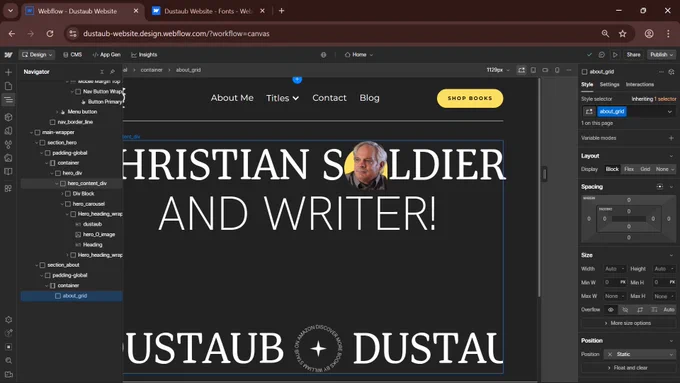Click About Me link in site nav
This screenshot has height=383, width=680.
click(x=232, y=98)
